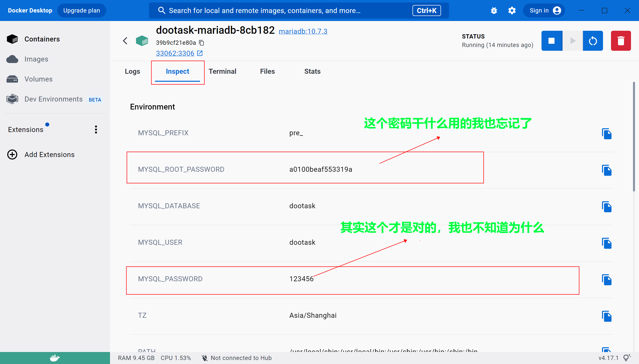The image size is (639, 364).
Task: Copy the MYSQL_USER value
Action: 607,243
